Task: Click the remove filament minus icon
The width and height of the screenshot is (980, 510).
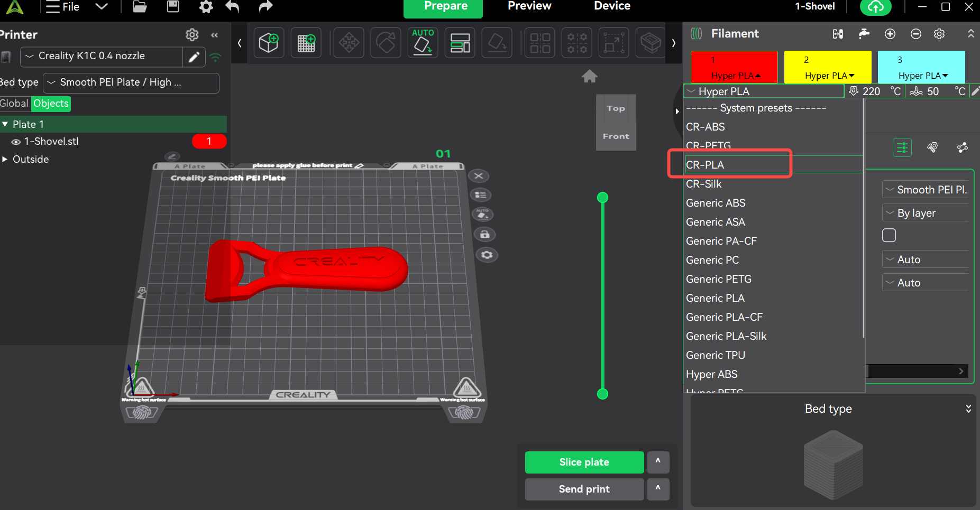Action: click(916, 34)
